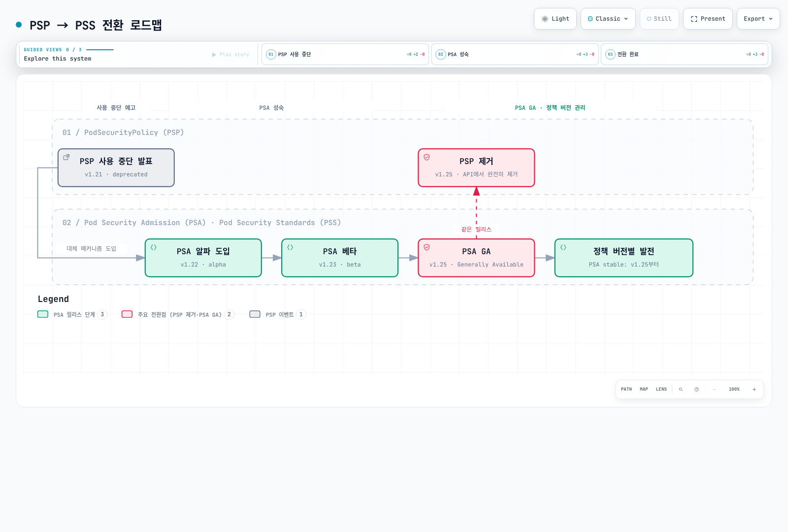Click the code brackets icon on PSA 알파 도입

154,247
